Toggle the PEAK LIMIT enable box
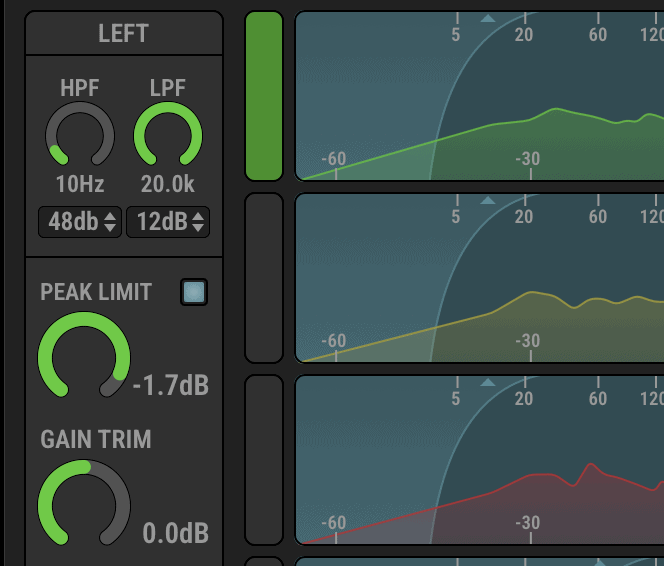Image resolution: width=664 pixels, height=566 pixels. pyautogui.click(x=194, y=292)
